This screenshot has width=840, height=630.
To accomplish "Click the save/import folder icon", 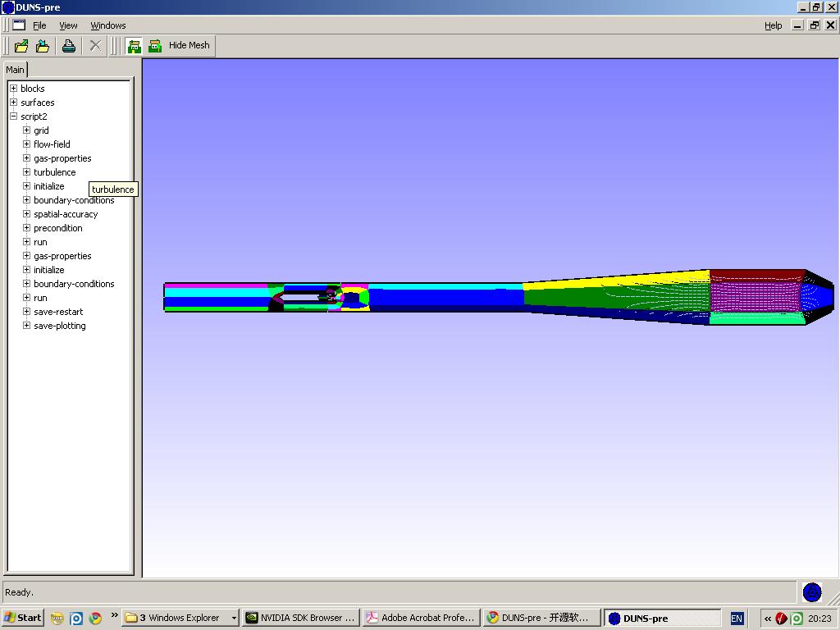I will 43,46.
